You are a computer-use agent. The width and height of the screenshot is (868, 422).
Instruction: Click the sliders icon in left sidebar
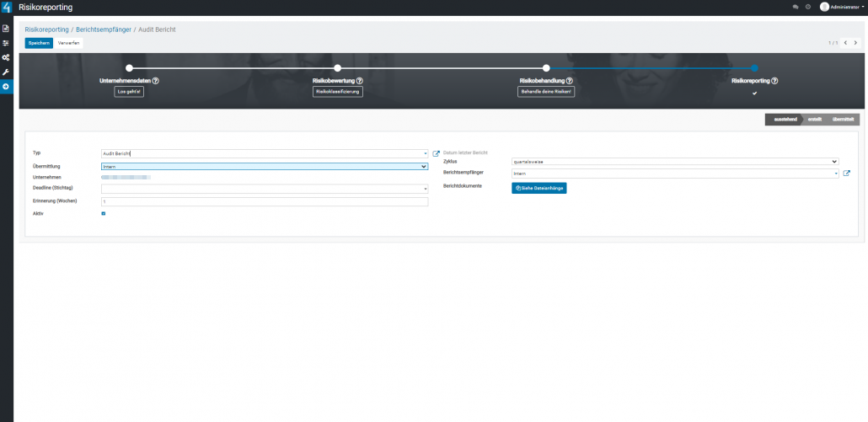click(6, 43)
